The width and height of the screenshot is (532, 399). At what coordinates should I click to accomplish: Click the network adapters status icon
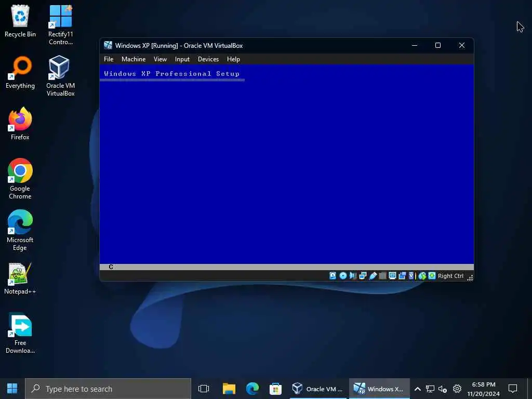[x=363, y=276]
